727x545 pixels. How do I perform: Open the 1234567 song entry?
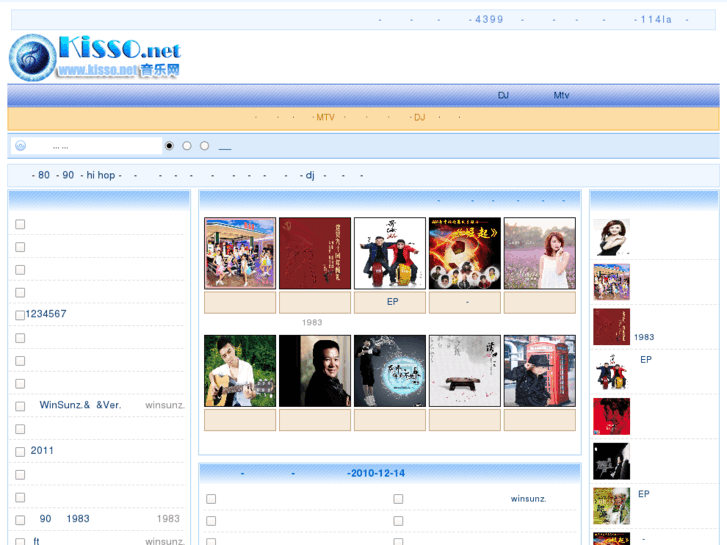46,314
